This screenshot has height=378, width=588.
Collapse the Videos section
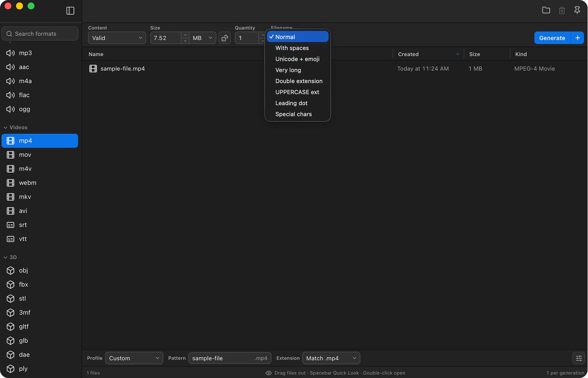click(5, 128)
